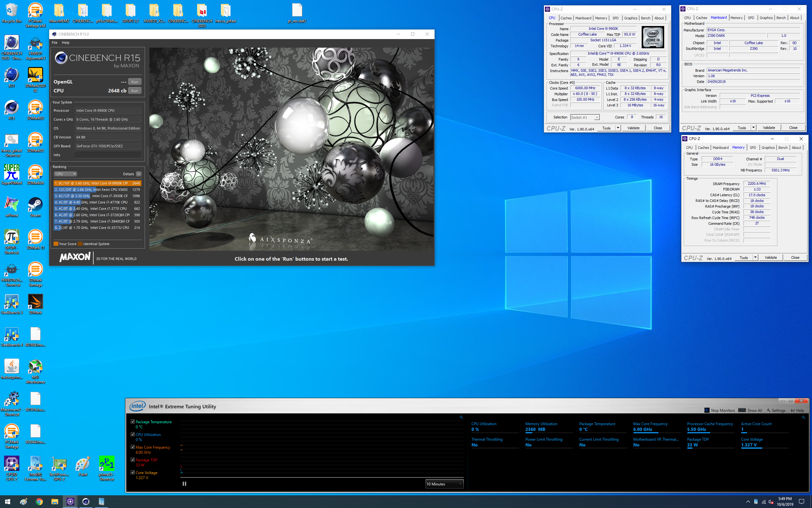This screenshot has width=812, height=508.
Task: Switch to Graphics tab in Memory CPU-Z window
Action: 768,148
